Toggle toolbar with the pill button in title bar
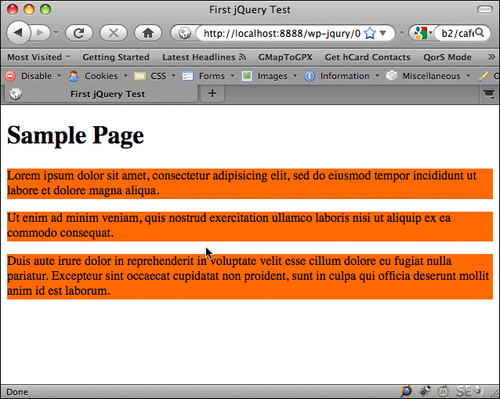The width and height of the screenshot is (500, 399). (x=485, y=9)
